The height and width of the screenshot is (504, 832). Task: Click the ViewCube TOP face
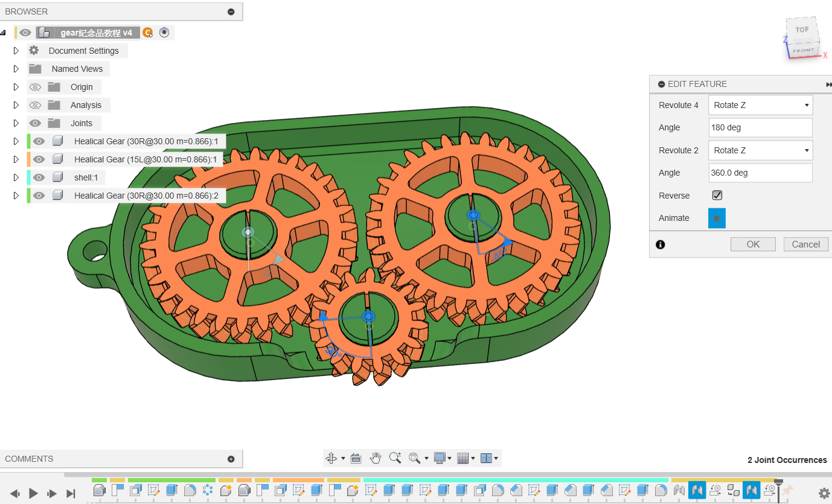click(x=801, y=30)
